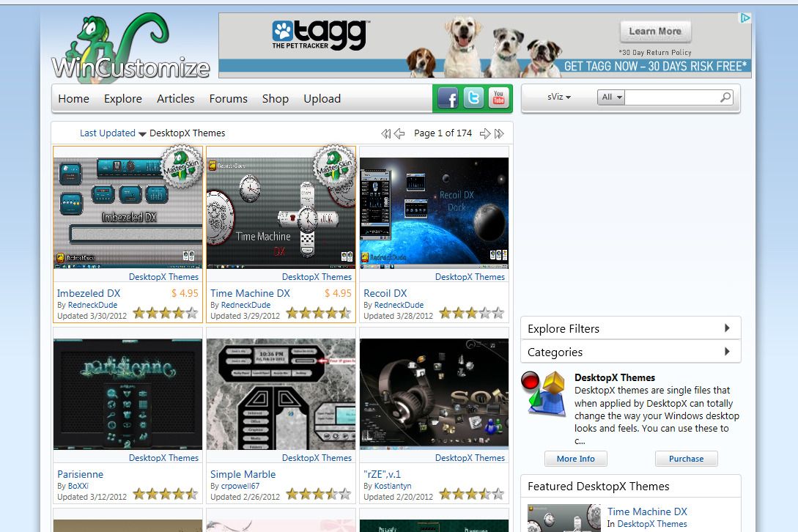798x532 pixels.
Task: Open the Recoil DX preview thumbnail
Action: 434,213
